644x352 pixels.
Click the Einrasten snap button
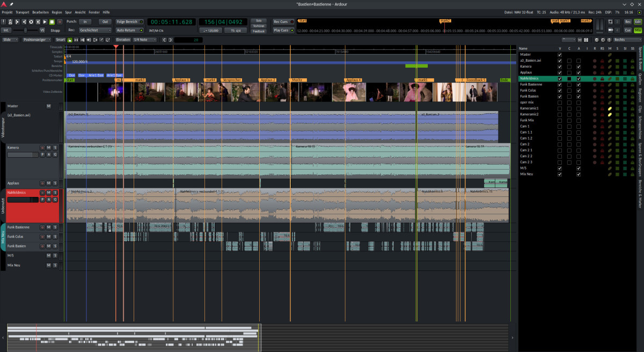(x=123, y=40)
